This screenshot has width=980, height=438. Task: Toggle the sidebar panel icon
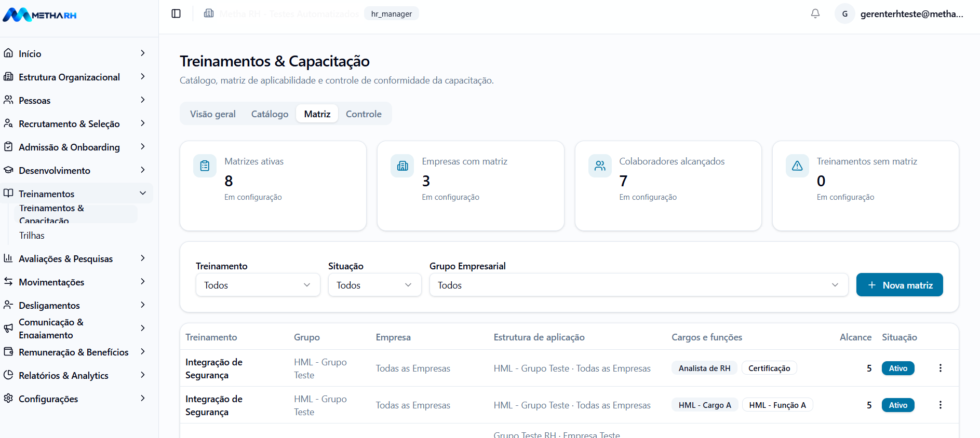pyautogui.click(x=176, y=13)
